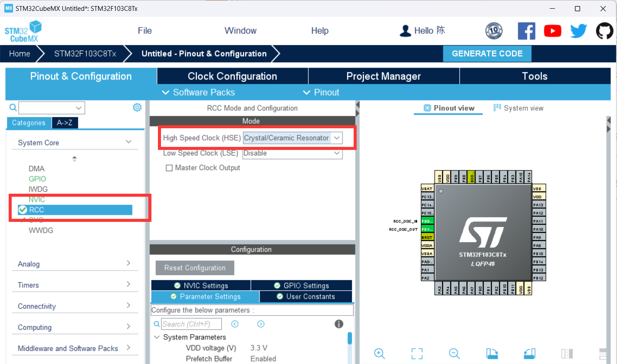The width and height of the screenshot is (617, 364).
Task: Zoom out of the pinout view
Action: pyautogui.click(x=454, y=354)
